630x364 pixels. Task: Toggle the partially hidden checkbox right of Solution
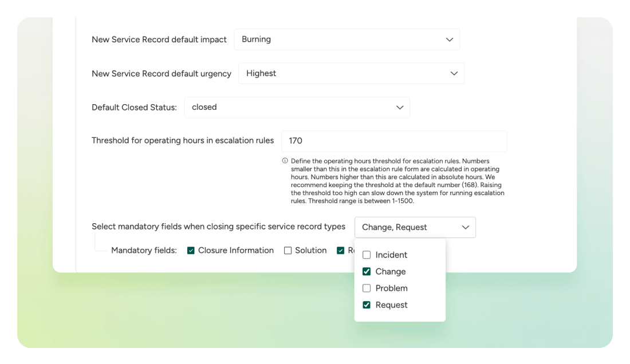pyautogui.click(x=341, y=251)
